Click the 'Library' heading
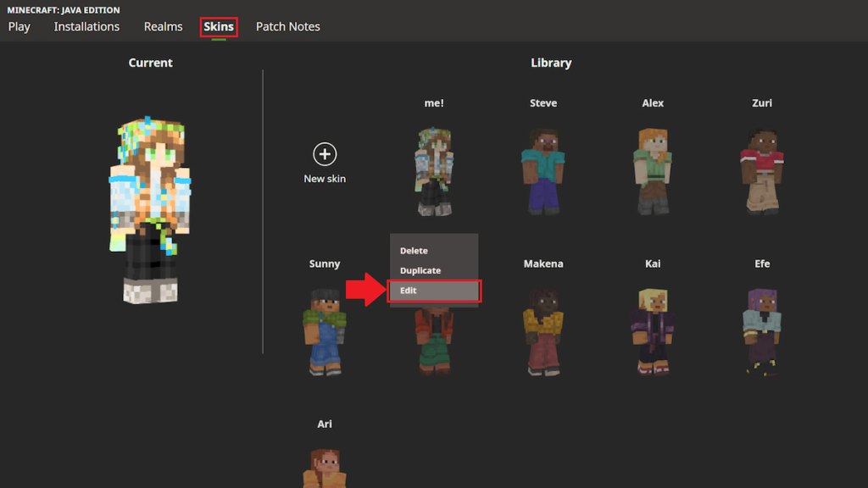The width and height of the screenshot is (868, 488). tap(551, 63)
